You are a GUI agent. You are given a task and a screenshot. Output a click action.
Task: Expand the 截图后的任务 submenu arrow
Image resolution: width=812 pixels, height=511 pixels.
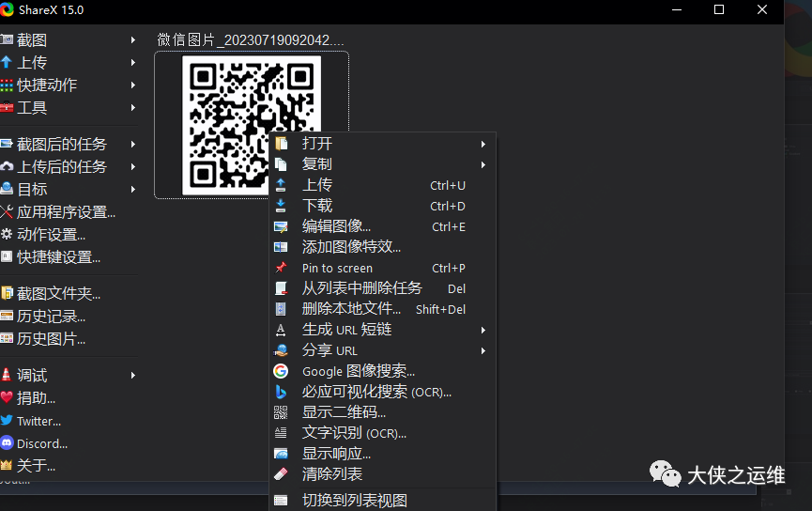[133, 144]
